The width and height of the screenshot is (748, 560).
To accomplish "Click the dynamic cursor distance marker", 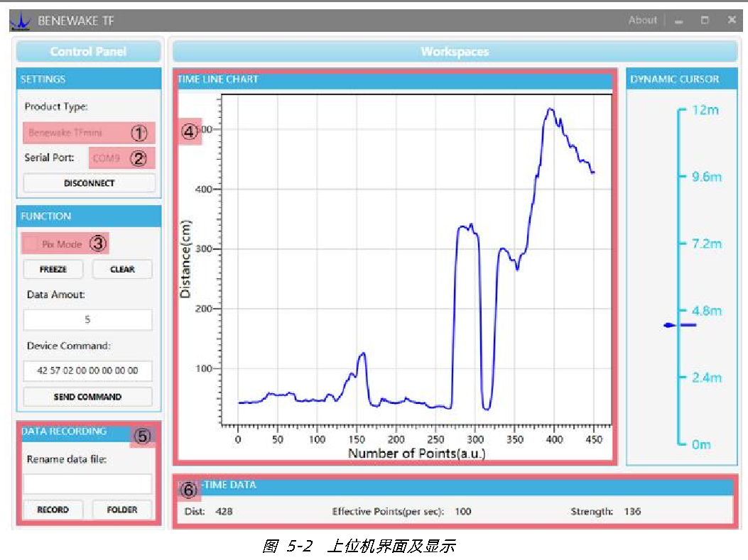I will coord(679,325).
